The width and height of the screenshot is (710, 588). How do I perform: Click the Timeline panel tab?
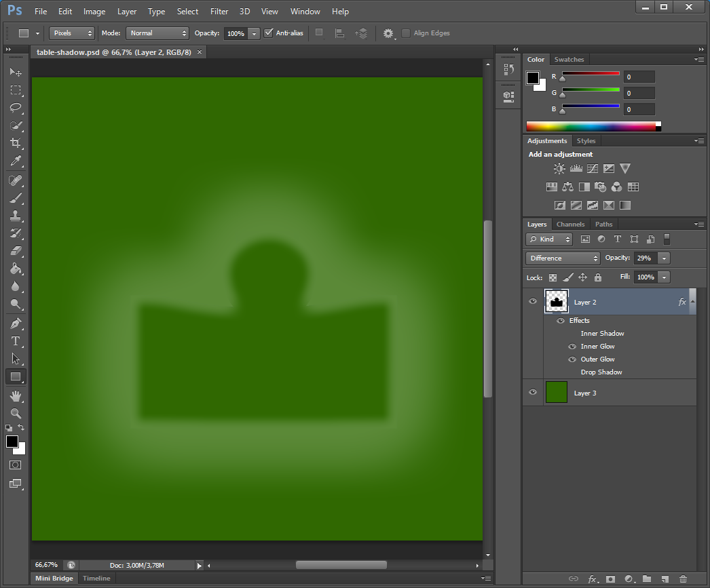pyautogui.click(x=96, y=579)
